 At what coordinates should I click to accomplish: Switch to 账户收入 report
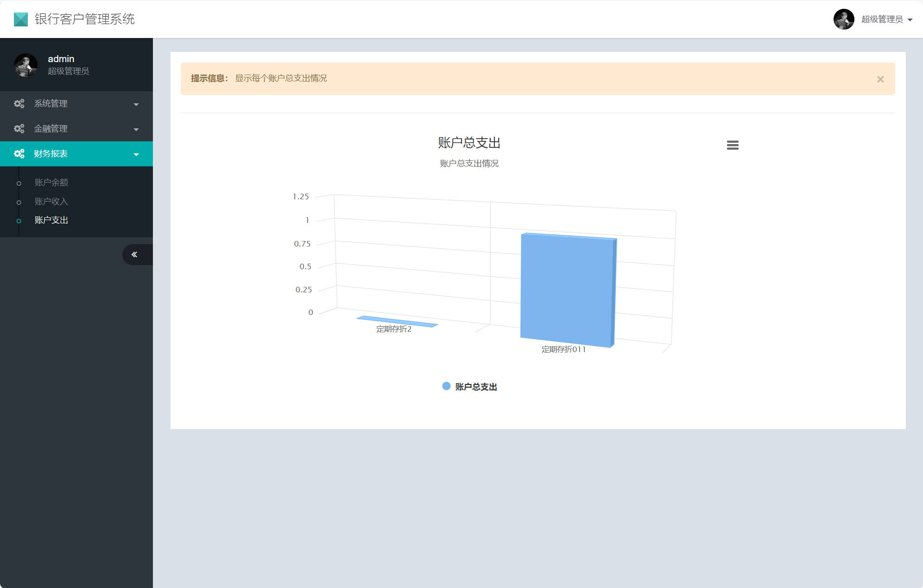pos(51,202)
